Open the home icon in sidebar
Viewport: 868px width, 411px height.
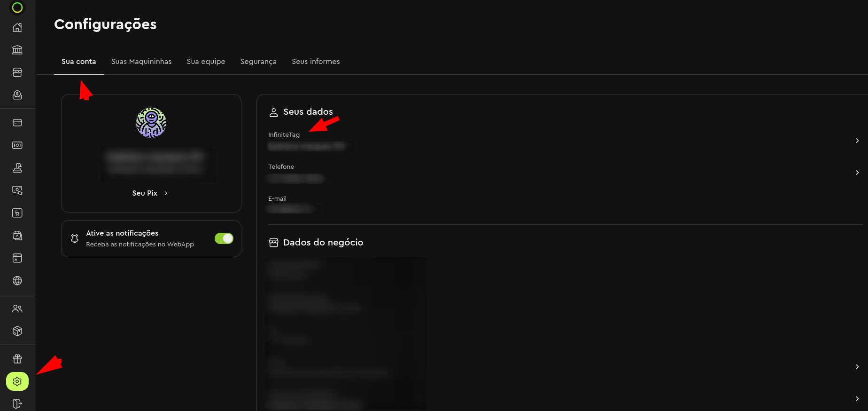pos(17,27)
